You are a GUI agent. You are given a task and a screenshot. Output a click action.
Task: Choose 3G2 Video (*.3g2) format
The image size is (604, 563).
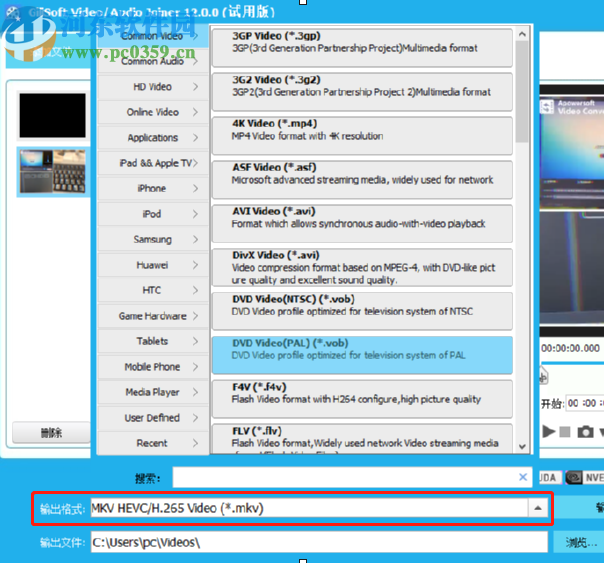(362, 91)
